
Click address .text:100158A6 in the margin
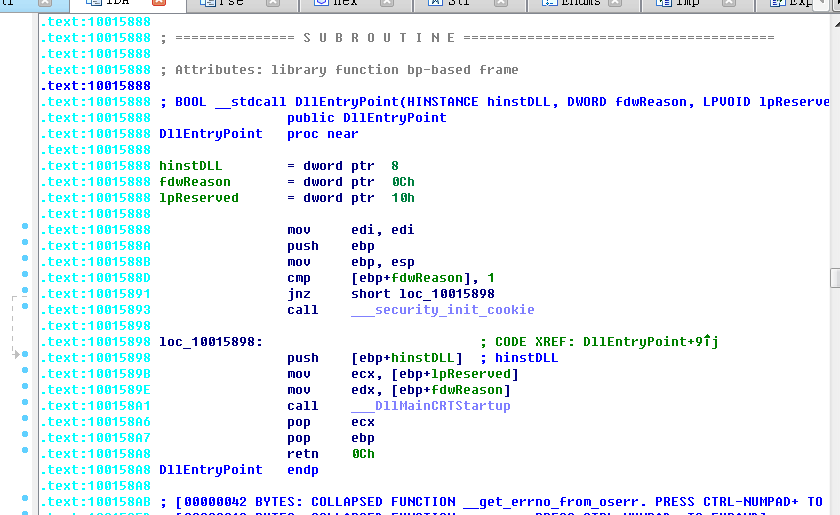[96, 422]
